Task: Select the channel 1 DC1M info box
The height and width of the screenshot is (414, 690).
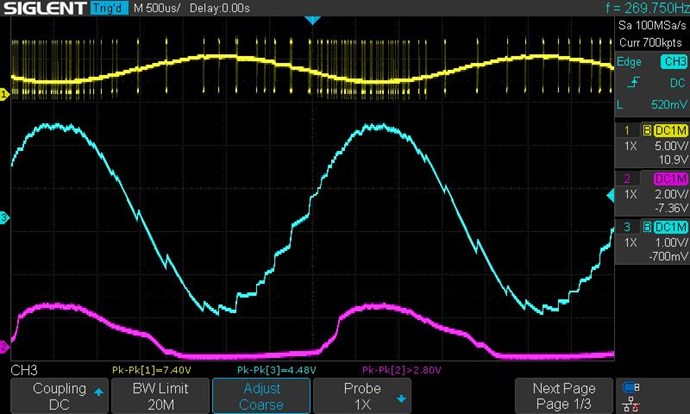Action: [x=652, y=144]
